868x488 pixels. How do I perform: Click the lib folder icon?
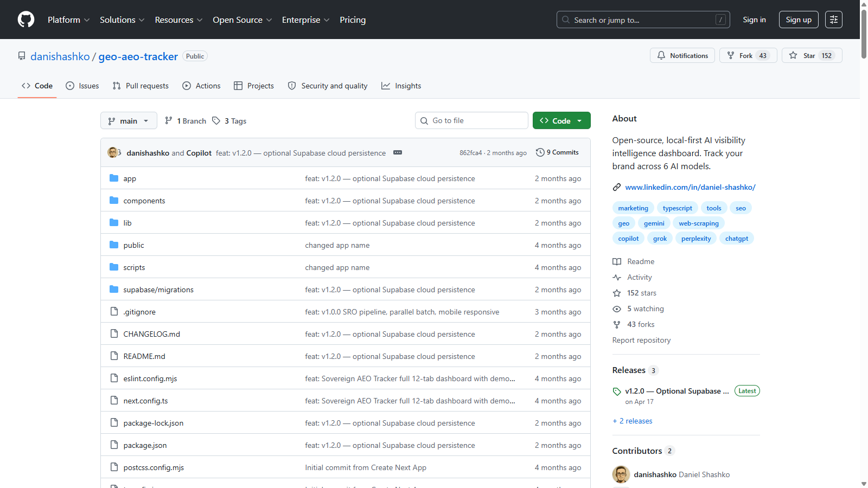click(114, 223)
